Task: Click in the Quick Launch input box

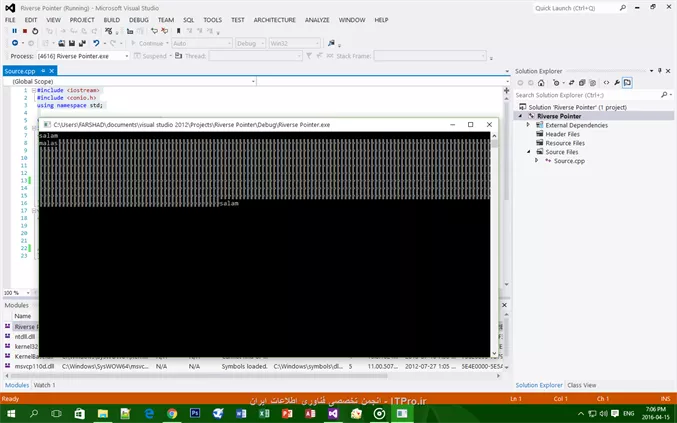Action: click(576, 8)
